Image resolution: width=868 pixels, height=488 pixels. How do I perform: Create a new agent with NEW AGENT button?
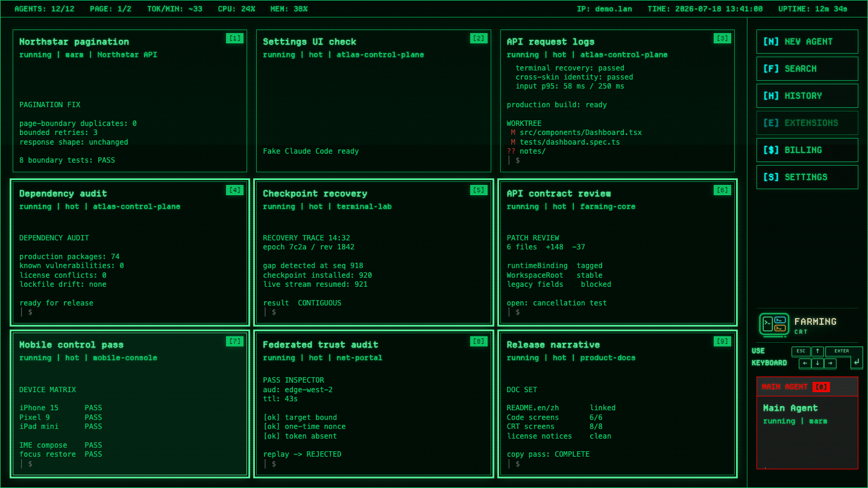pyautogui.click(x=807, y=42)
